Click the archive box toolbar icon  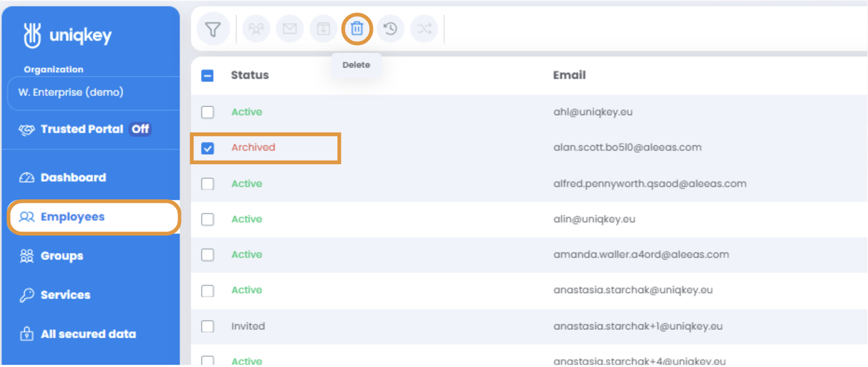pos(323,29)
